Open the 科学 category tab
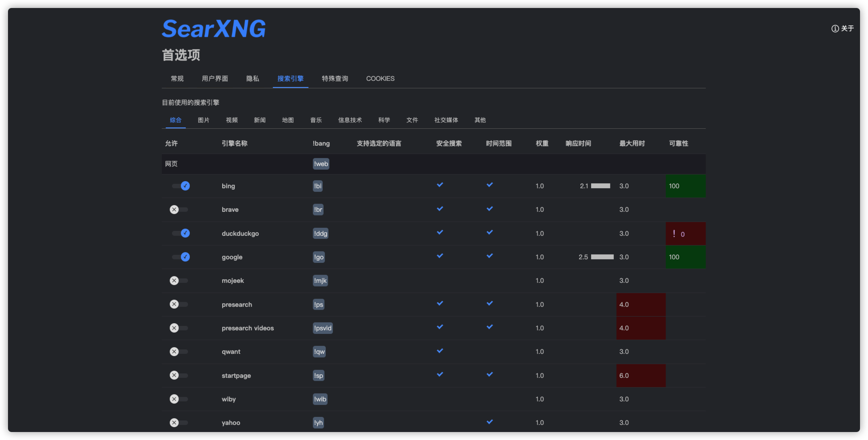The width and height of the screenshot is (868, 440). click(384, 120)
